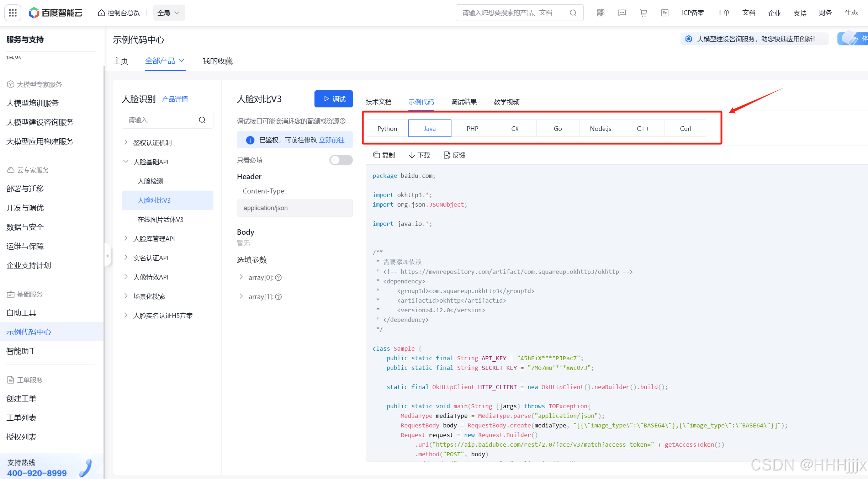Click the 控制台总览 link

[123, 13]
